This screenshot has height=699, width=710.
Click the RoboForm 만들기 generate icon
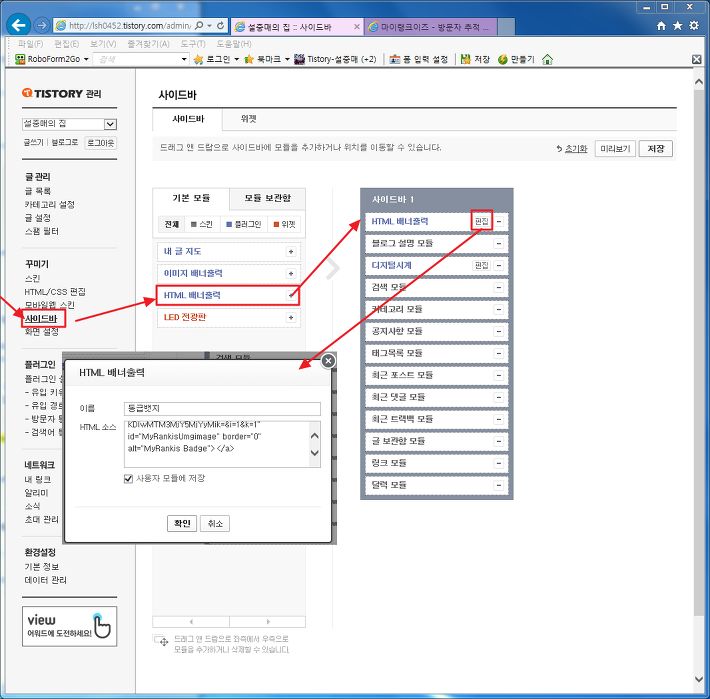[x=516, y=59]
